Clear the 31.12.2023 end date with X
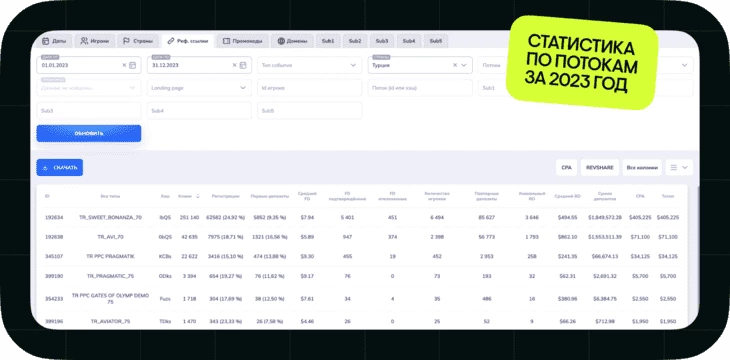The height and width of the screenshot is (360, 730). pyautogui.click(x=235, y=66)
